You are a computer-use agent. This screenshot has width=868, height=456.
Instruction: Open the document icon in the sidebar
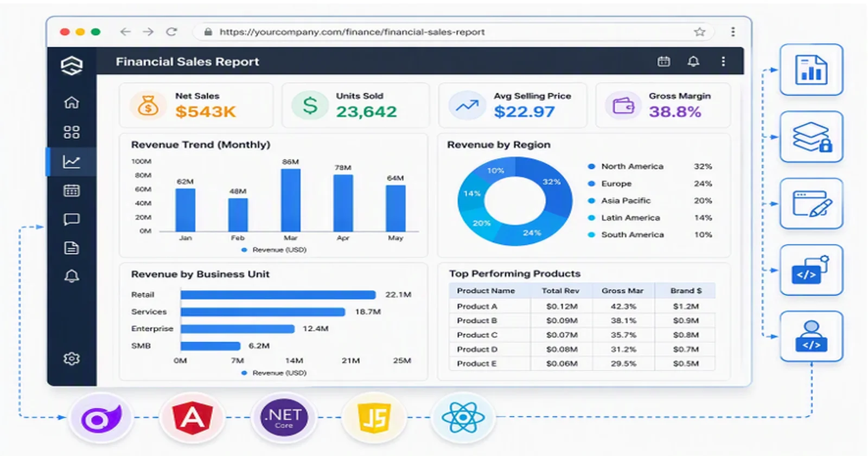point(72,248)
